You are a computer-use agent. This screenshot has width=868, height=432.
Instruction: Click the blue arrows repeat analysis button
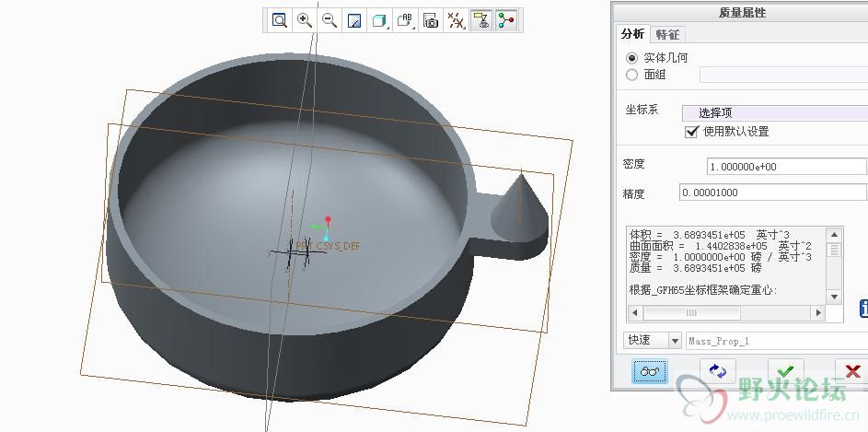point(717,371)
